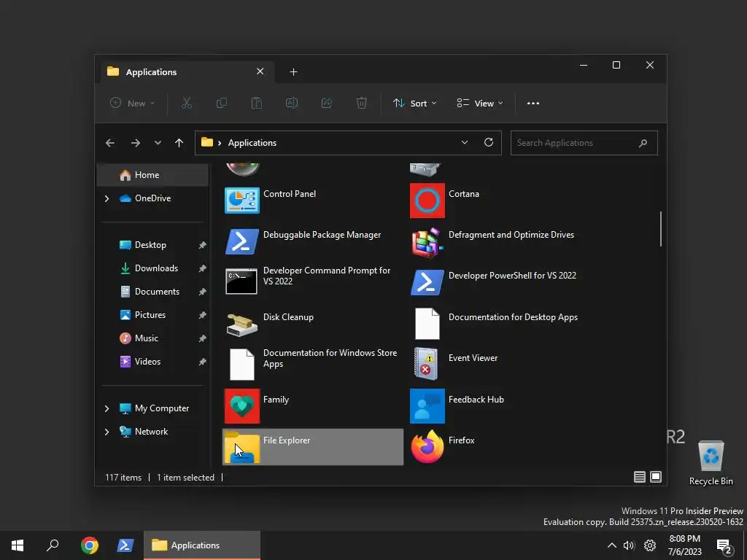Expand the Network tree node
The width and height of the screenshot is (747, 560).
click(x=107, y=432)
